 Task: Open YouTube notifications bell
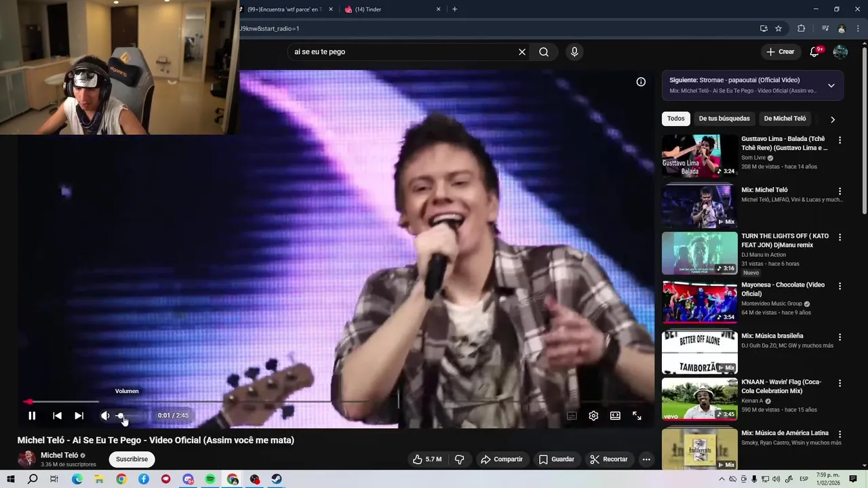[x=816, y=52]
